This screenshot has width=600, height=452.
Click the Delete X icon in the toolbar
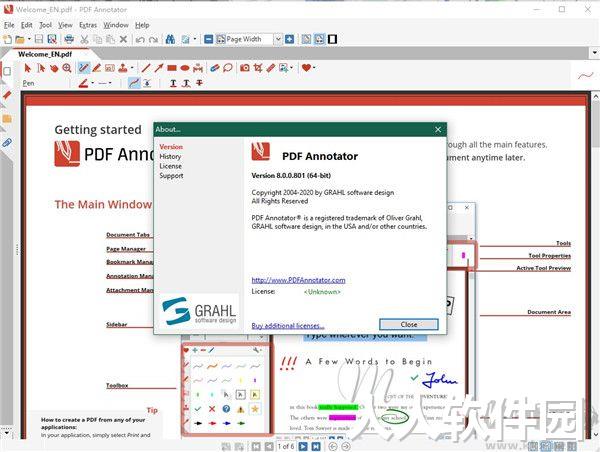(123, 39)
